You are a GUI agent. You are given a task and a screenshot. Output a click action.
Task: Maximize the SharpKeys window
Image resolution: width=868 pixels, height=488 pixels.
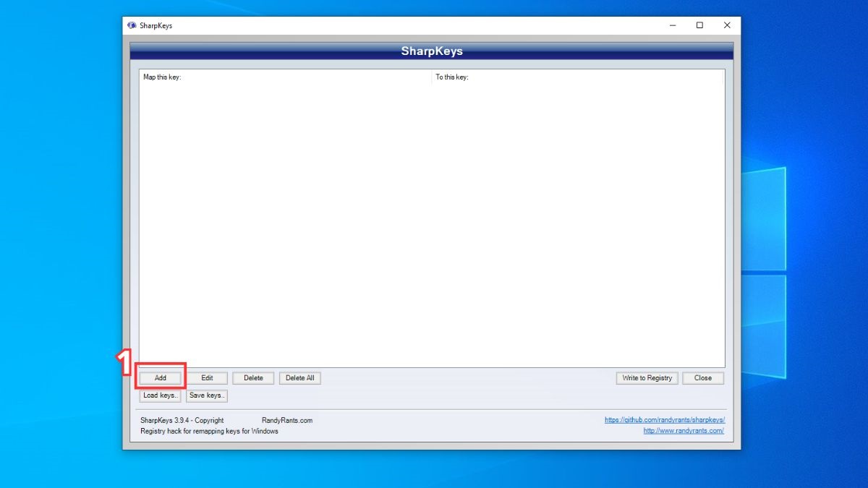coord(699,25)
